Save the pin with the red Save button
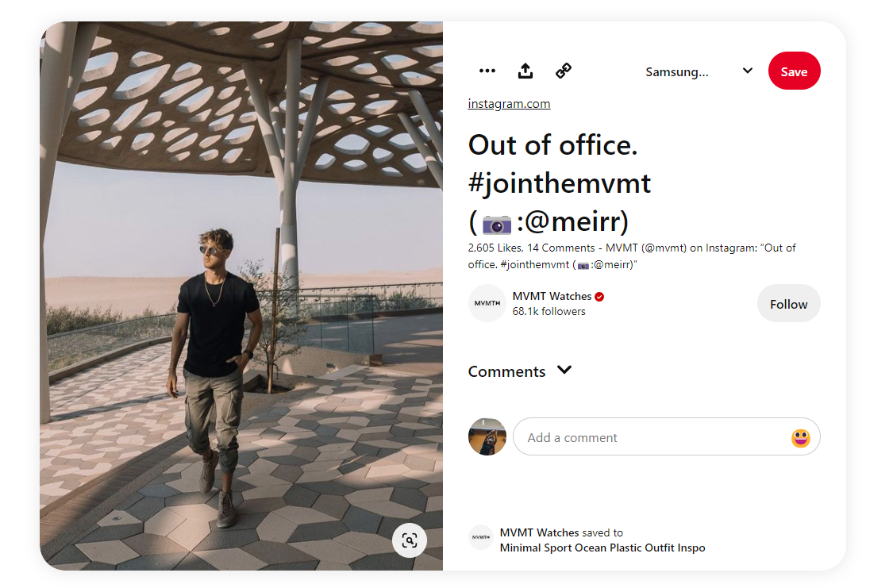Image resolution: width=893 pixels, height=588 pixels. [x=794, y=71]
